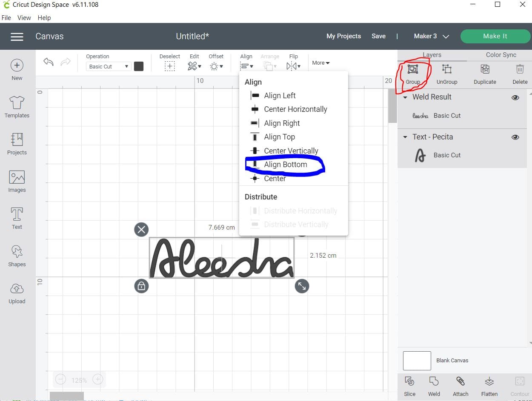Open the Align dropdown
Image resolution: width=532 pixels, height=401 pixels.
(246, 66)
